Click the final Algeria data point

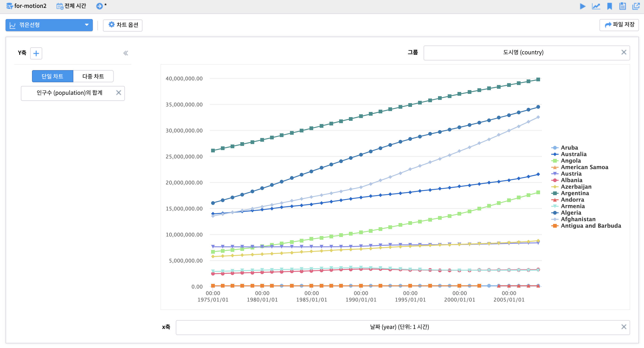pyautogui.click(x=538, y=107)
